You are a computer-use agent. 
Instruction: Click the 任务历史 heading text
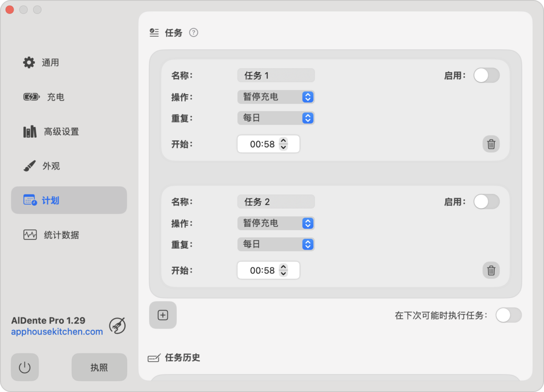[183, 358]
